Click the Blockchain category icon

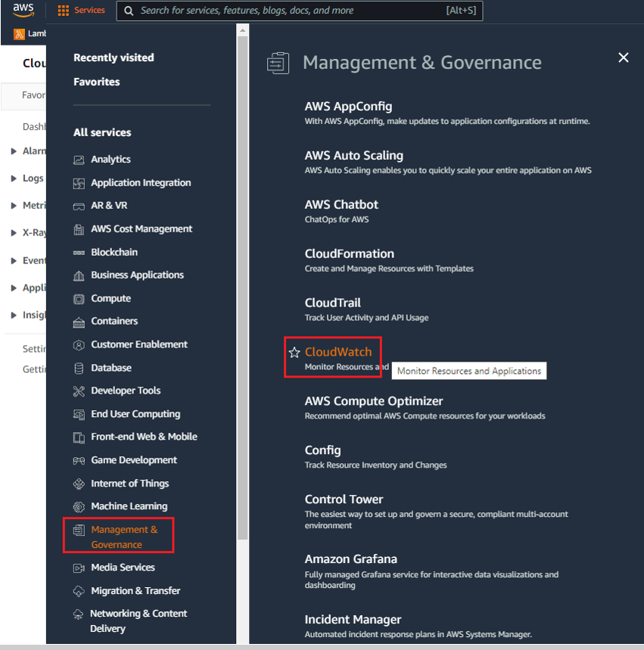pyautogui.click(x=79, y=253)
